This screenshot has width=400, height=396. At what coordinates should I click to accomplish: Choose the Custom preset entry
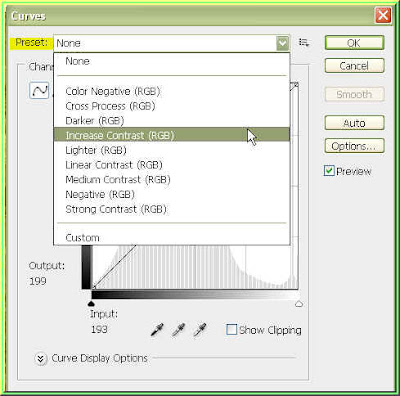pyautogui.click(x=172, y=237)
